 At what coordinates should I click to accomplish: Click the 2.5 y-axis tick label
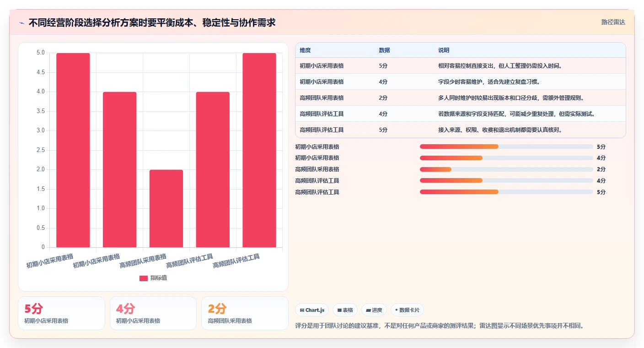tap(40, 150)
